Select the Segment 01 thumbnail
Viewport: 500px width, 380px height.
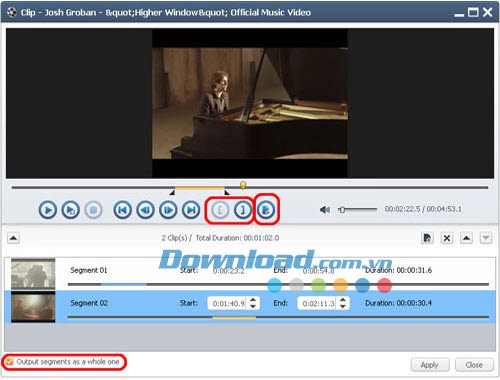pos(33,274)
